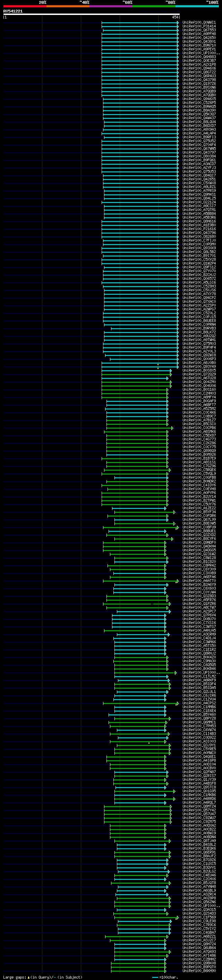Select hit label UniRef100_C7GZ96
222x980 pixels.
[x=199, y=467]
